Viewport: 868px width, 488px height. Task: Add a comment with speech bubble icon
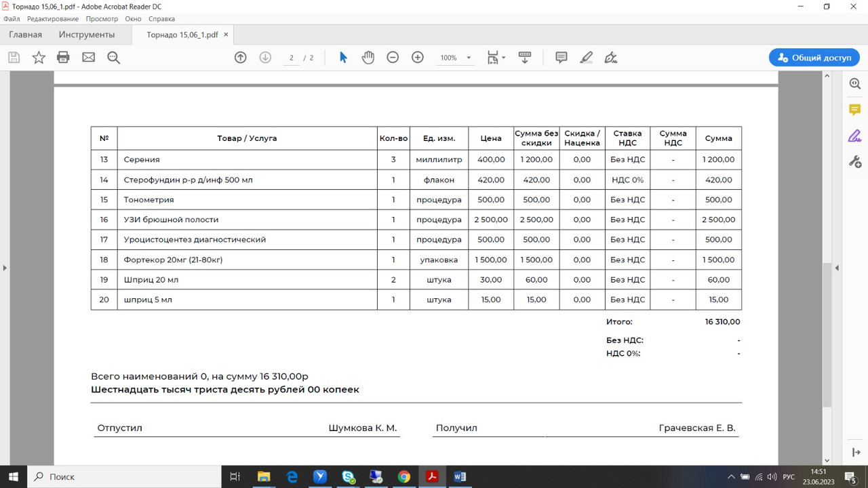pyautogui.click(x=561, y=58)
